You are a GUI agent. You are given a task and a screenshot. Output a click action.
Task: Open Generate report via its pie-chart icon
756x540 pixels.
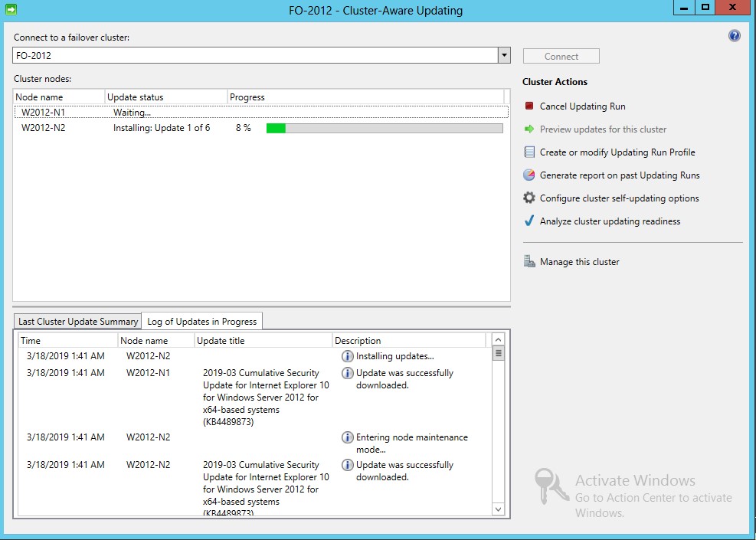pos(529,175)
